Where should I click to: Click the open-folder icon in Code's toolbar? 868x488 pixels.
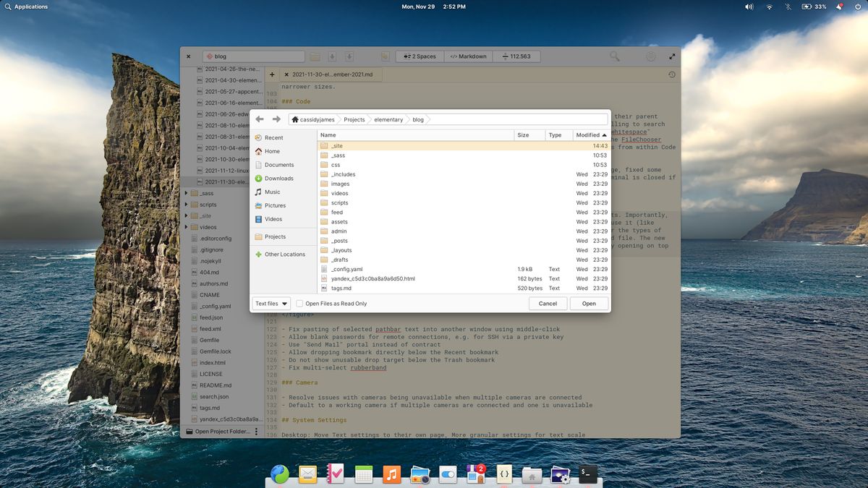(315, 56)
